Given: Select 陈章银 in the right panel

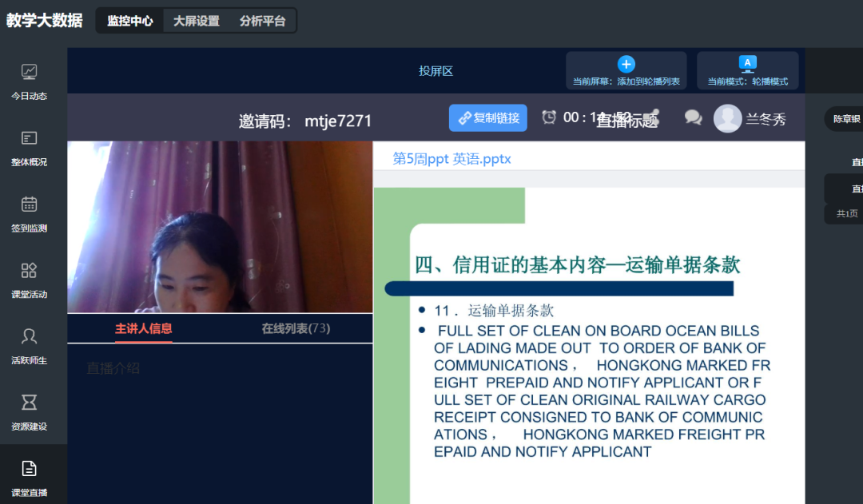Looking at the screenshot, I should pos(845,118).
